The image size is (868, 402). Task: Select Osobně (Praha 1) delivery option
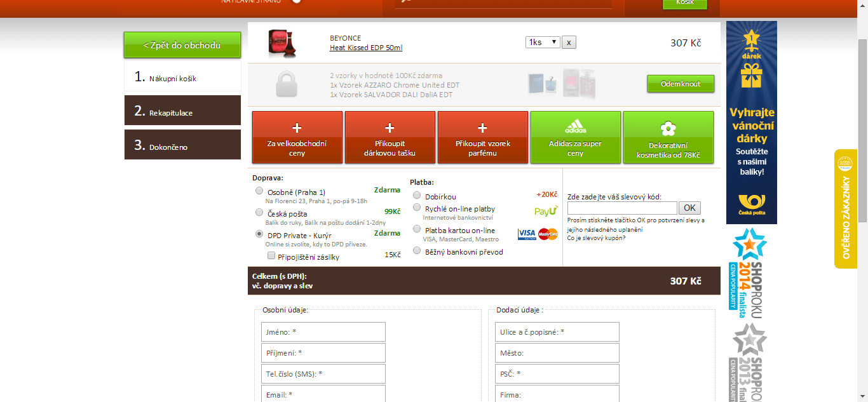point(259,191)
